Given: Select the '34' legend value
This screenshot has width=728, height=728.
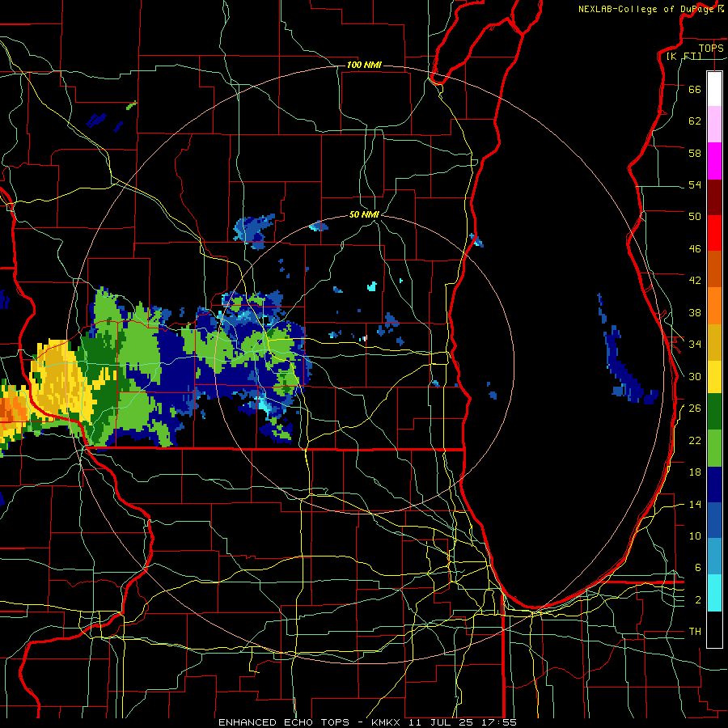Looking at the screenshot, I should pyautogui.click(x=695, y=345).
